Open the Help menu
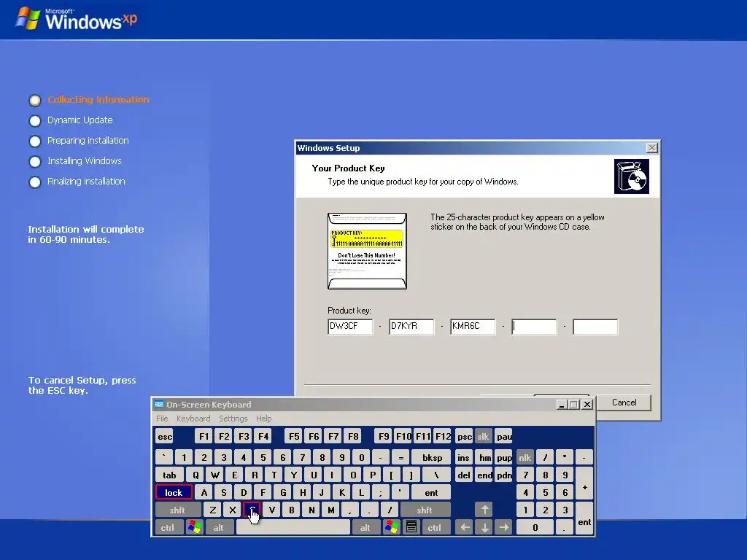Viewport: 747px width, 560px height. (263, 418)
